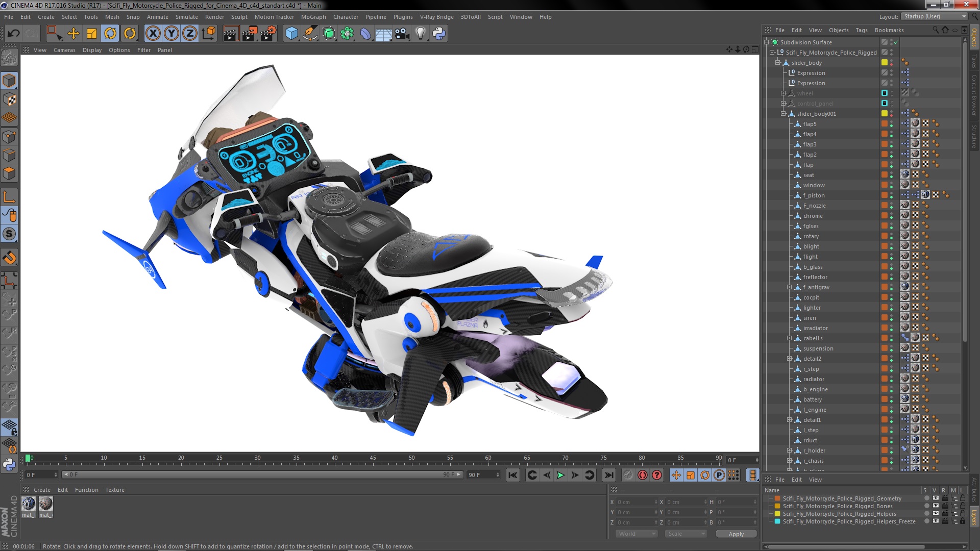
Task: Open the Light object icon
Action: coord(420,34)
